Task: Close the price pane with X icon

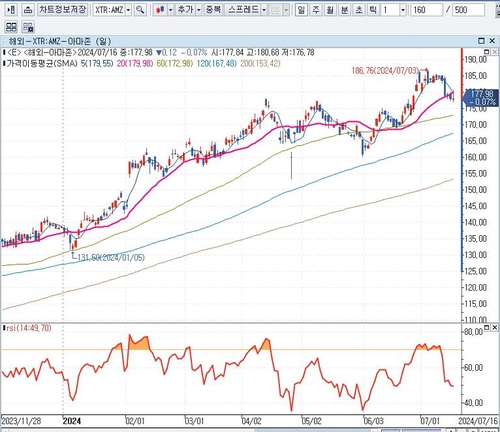Action: 494,52
